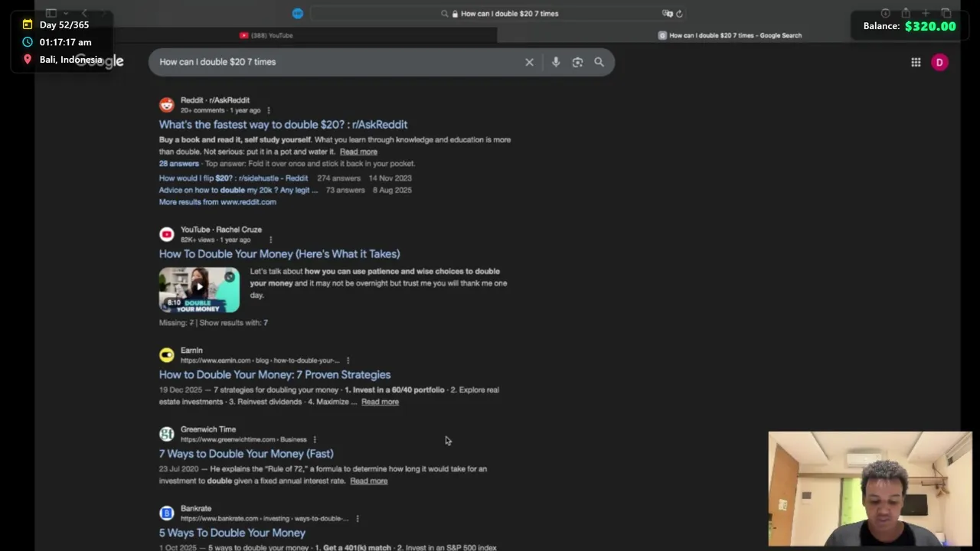Open the Google apps grid
This screenshot has width=980, height=551.
[916, 62]
